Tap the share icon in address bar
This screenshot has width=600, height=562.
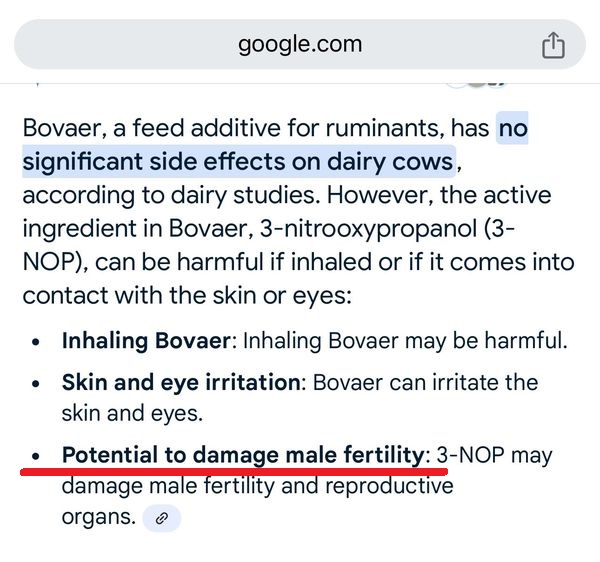[553, 45]
